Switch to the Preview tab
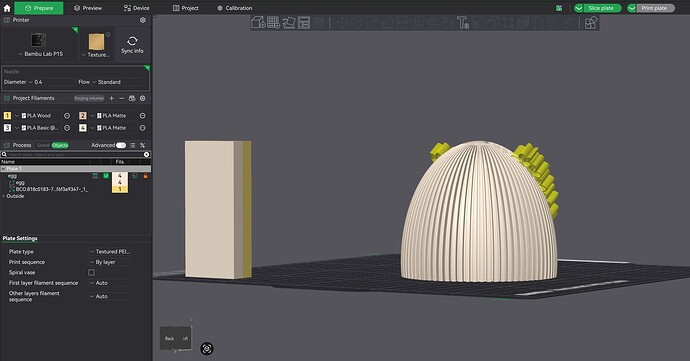This screenshot has width=690, height=361. pyautogui.click(x=88, y=8)
